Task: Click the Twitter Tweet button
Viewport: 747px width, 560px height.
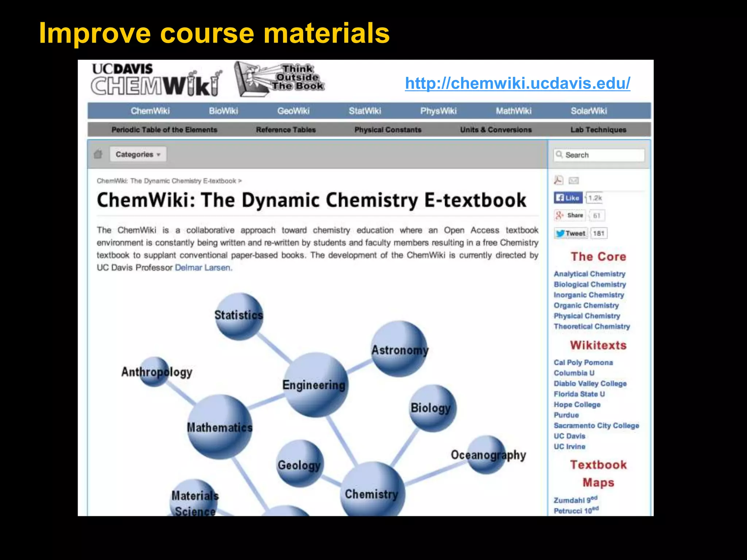Action: (x=571, y=233)
